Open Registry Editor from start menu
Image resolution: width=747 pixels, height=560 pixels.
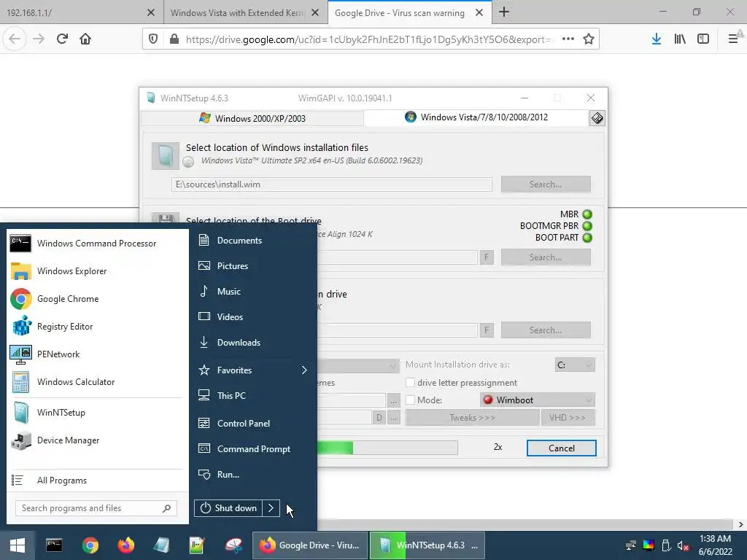coord(96,327)
